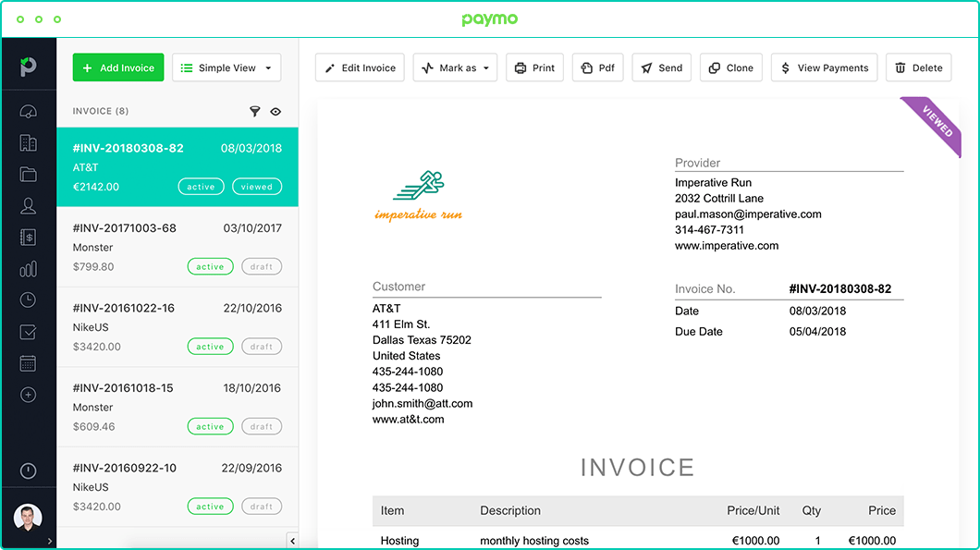Expand the Simple View dropdown

click(x=227, y=67)
